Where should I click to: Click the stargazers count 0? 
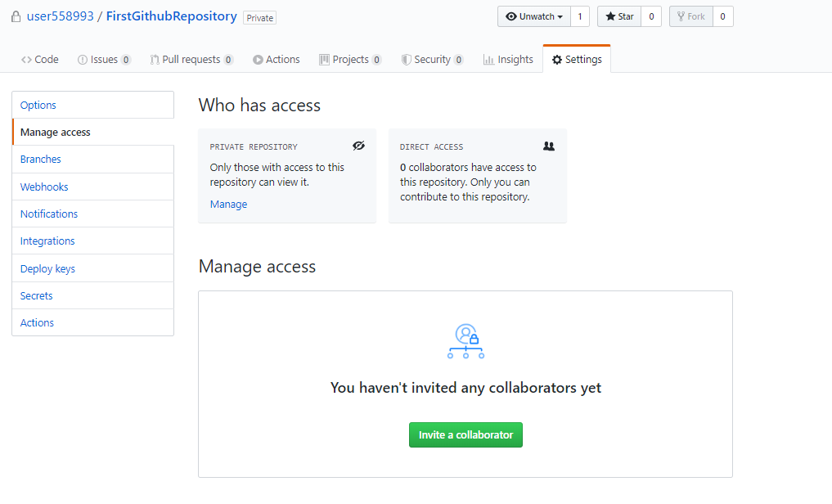tap(651, 16)
